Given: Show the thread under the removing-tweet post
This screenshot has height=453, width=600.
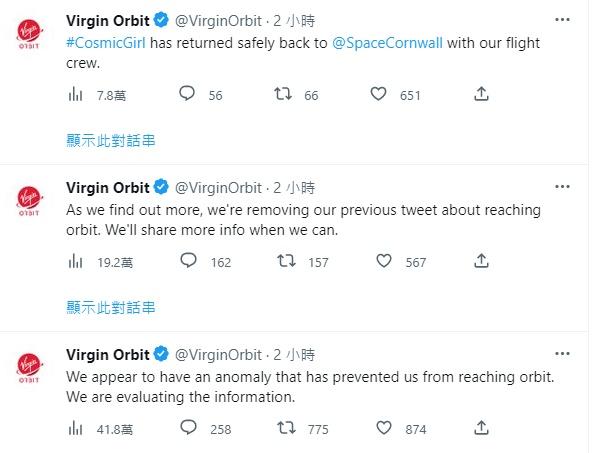Looking at the screenshot, I should pos(110,307).
